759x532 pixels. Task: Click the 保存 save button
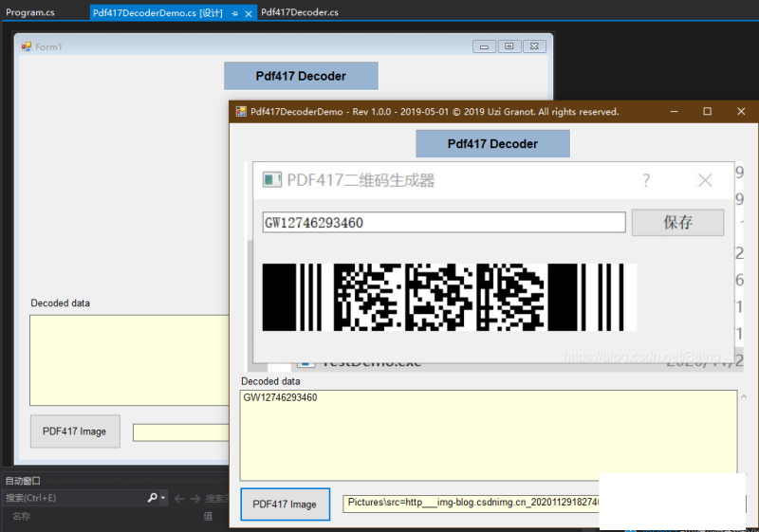click(677, 223)
